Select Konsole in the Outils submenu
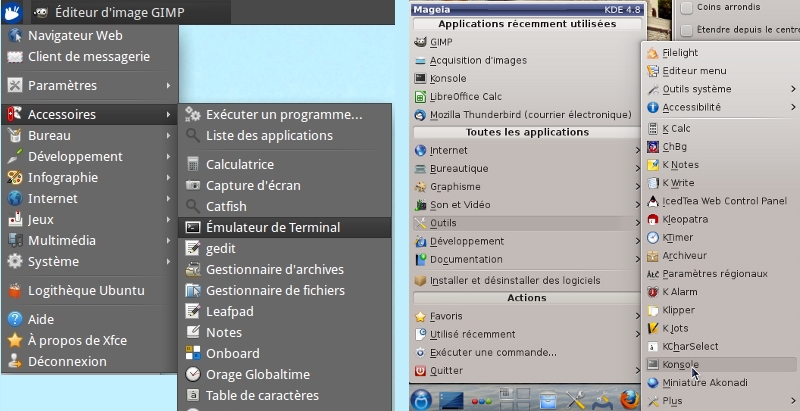The image size is (800, 411). click(721, 365)
